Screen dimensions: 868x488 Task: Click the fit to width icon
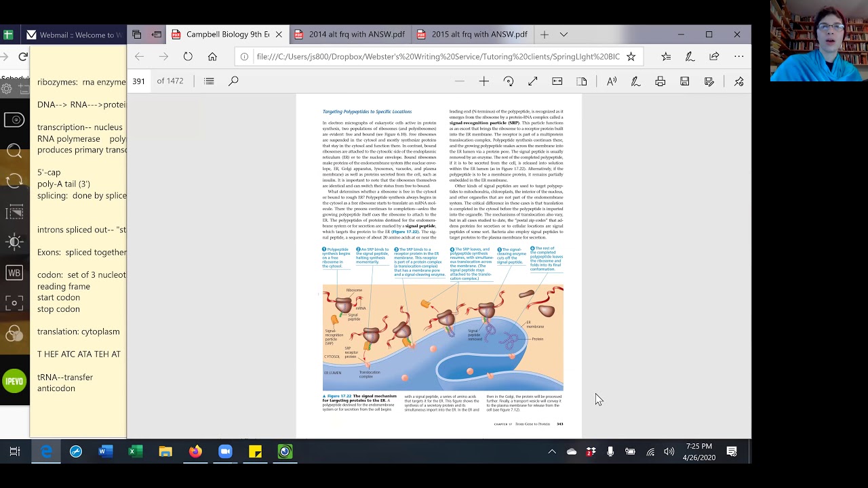pyautogui.click(x=557, y=81)
